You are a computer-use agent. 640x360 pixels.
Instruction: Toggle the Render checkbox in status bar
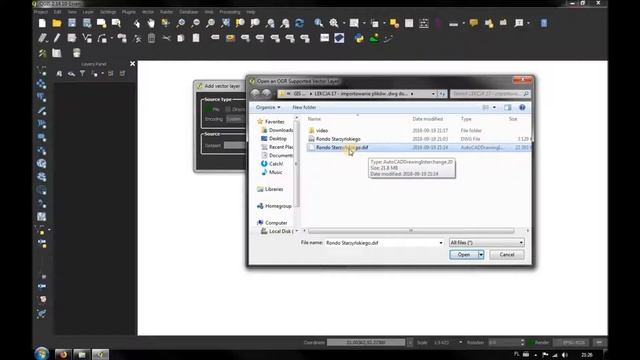click(x=531, y=342)
